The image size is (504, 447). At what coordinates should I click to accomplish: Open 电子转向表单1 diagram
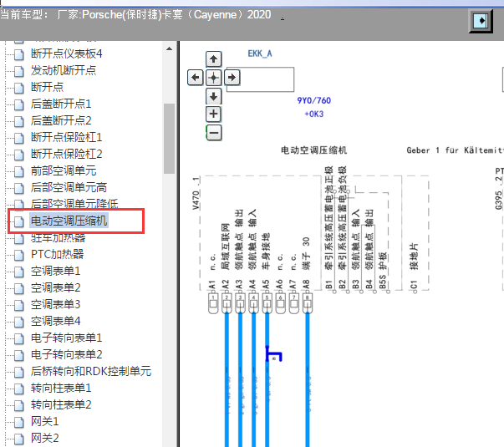click(x=67, y=338)
